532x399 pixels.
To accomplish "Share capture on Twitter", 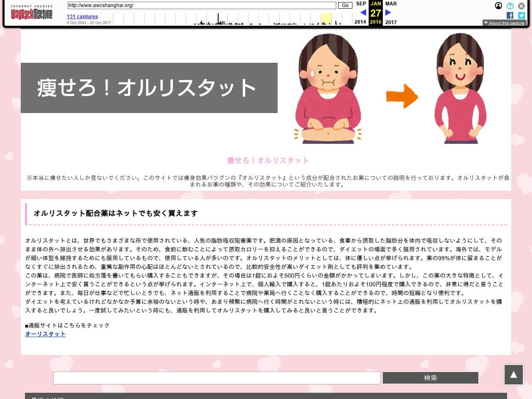I will 521,15.
